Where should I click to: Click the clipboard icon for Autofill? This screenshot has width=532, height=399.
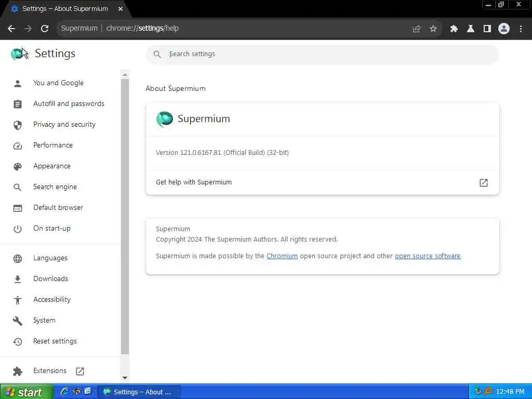pyautogui.click(x=18, y=104)
